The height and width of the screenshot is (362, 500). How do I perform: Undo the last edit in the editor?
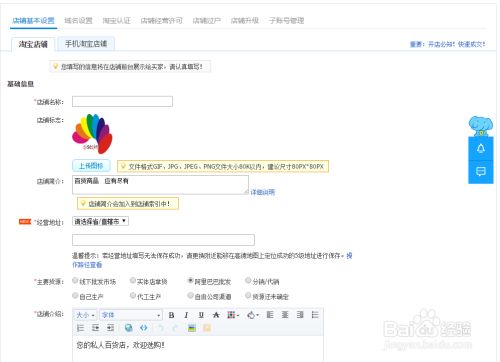point(160,328)
